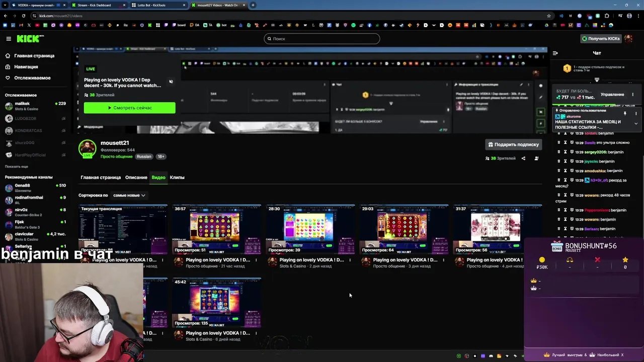Open the Kick hamburger sidebar menu
This screenshot has height=362, width=644.
[9, 39]
